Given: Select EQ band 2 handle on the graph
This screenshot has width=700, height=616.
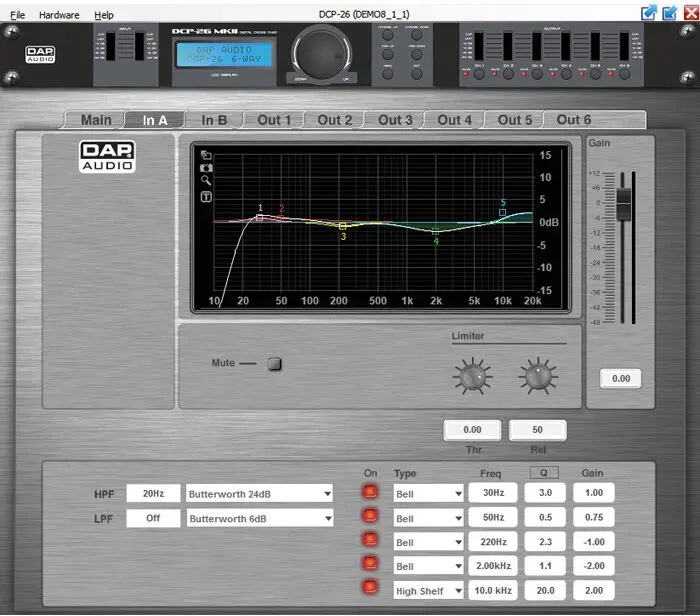Looking at the screenshot, I should (x=280, y=218).
